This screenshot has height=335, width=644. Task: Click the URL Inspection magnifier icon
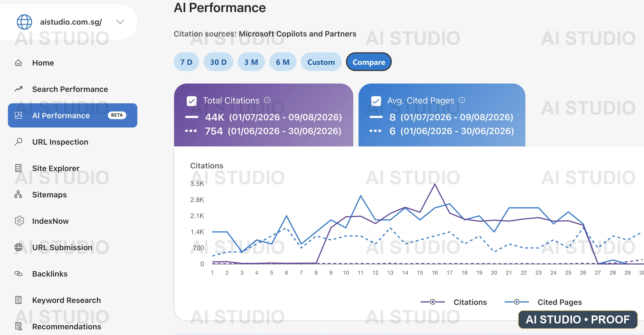click(x=18, y=142)
